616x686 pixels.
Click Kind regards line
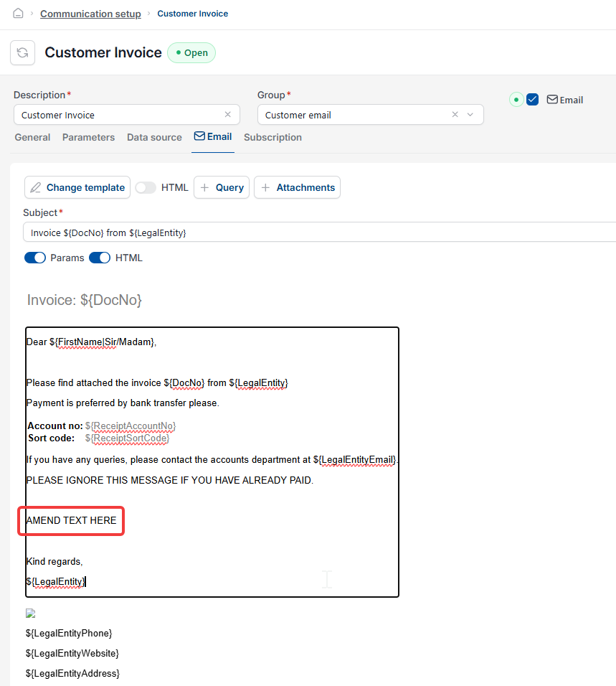tap(55, 562)
